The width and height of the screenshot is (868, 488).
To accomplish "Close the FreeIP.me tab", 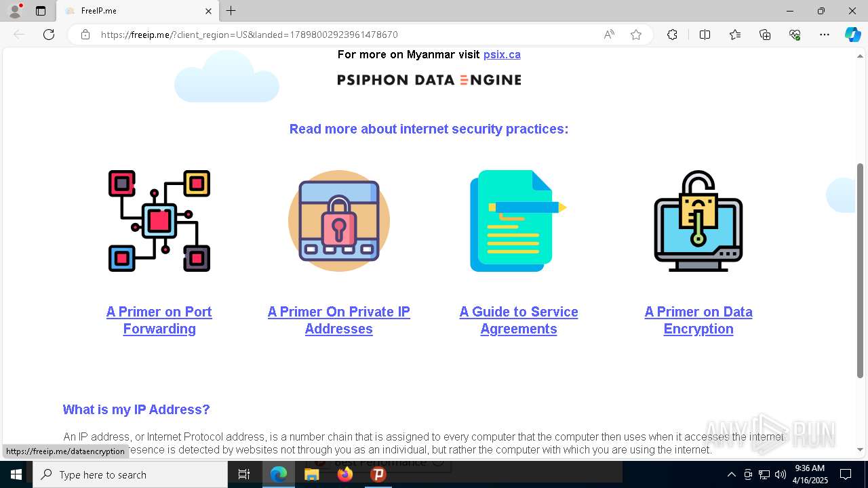I will (x=208, y=11).
